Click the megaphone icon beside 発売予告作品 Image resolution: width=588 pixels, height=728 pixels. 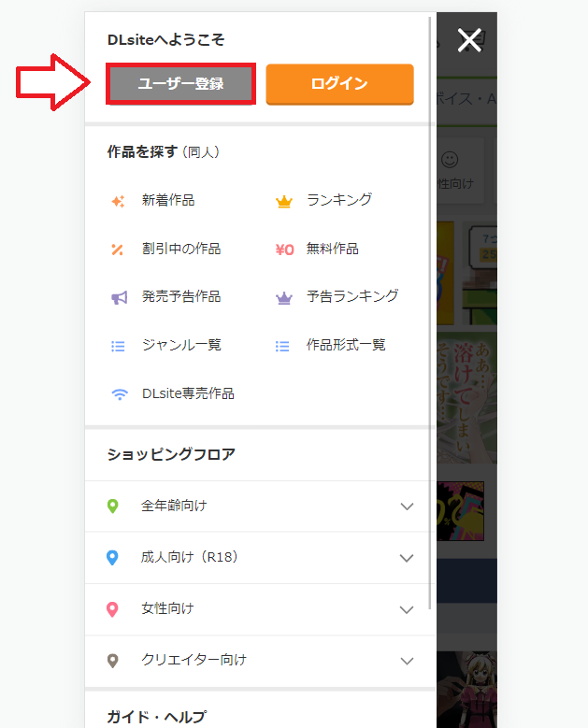[x=119, y=297]
